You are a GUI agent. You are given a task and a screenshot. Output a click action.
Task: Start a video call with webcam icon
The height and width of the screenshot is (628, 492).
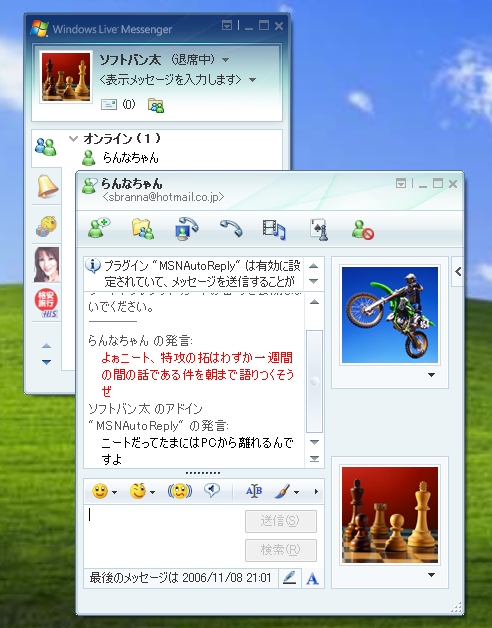(x=187, y=229)
